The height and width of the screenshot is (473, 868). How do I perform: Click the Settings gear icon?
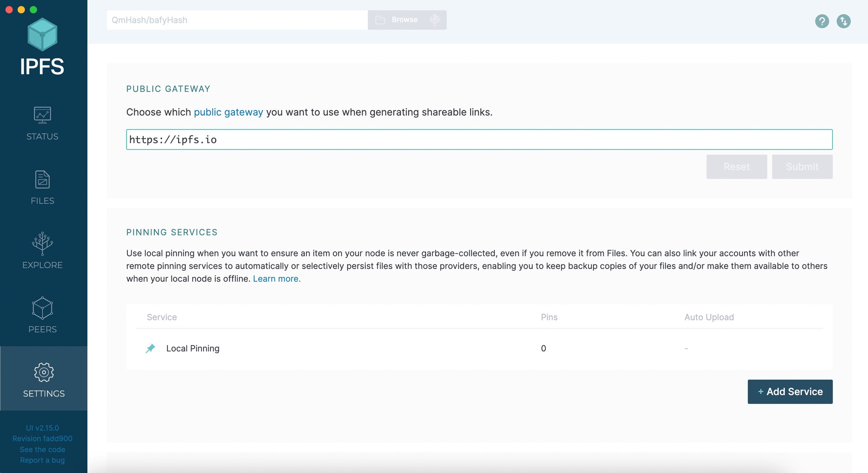(x=44, y=372)
